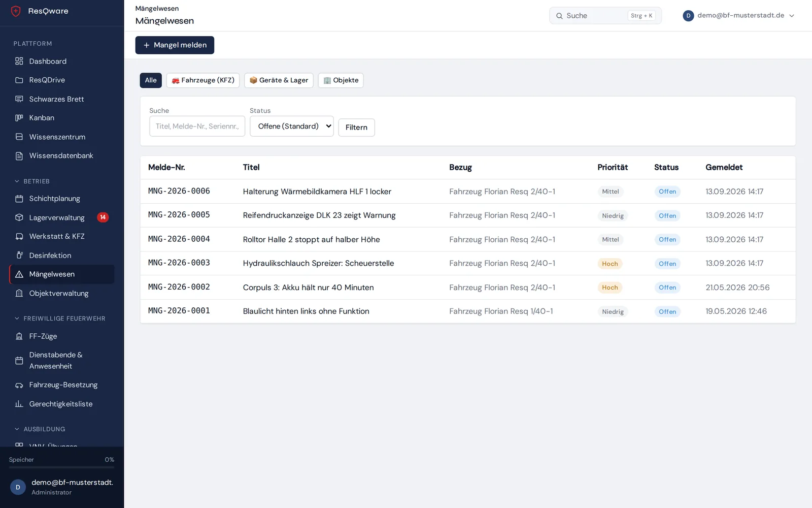Click the Lagerverwaltung box icon
812x508 pixels.
pos(19,217)
